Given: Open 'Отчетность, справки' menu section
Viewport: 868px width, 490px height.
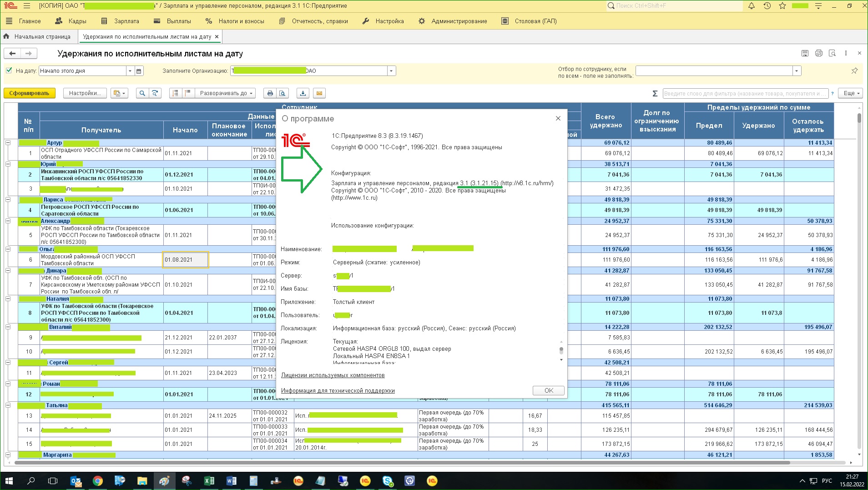Looking at the screenshot, I should [x=313, y=21].
